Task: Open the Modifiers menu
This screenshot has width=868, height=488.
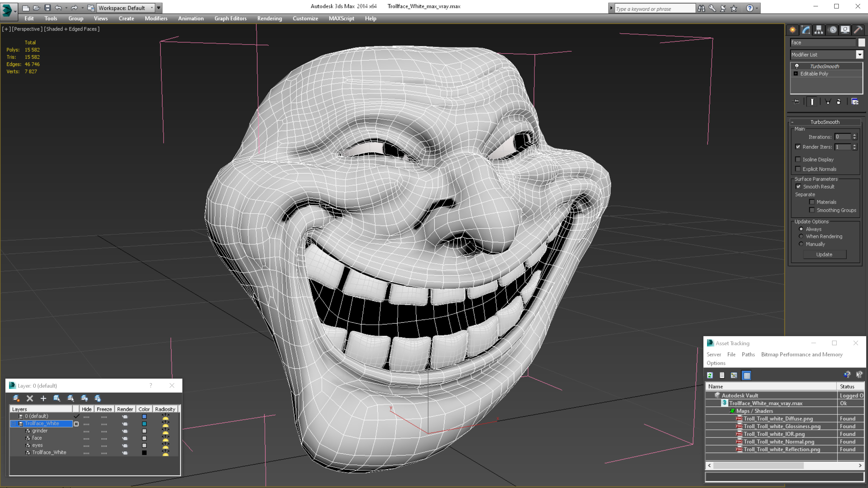Action: point(156,18)
